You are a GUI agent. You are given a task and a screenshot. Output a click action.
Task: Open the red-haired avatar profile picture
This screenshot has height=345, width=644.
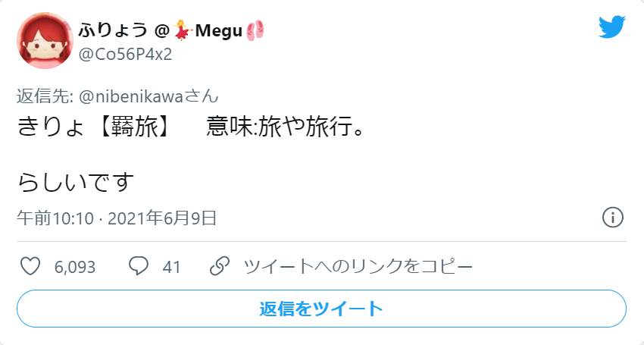(45, 40)
